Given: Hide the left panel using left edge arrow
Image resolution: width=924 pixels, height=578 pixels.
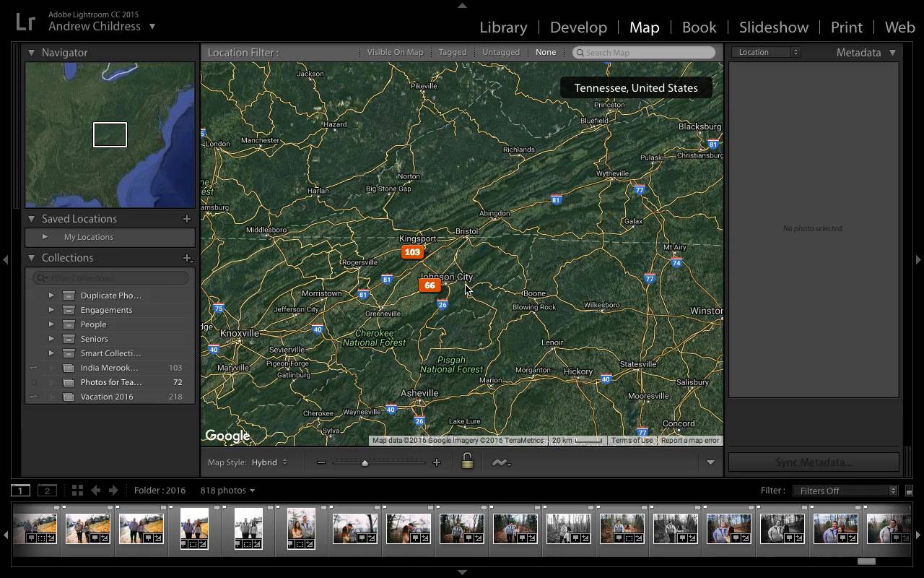Looking at the screenshot, I should [5, 259].
